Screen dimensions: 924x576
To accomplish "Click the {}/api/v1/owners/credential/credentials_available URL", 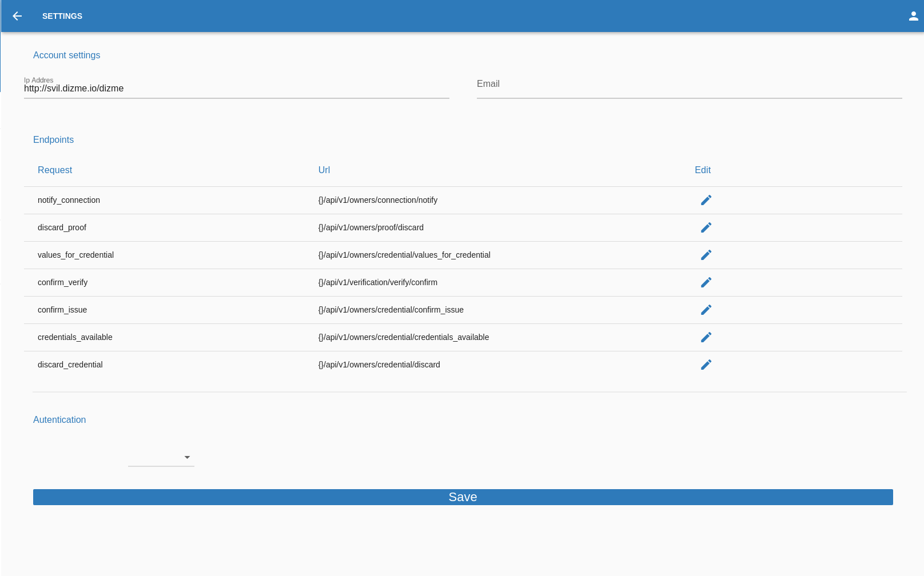I will 404,337.
